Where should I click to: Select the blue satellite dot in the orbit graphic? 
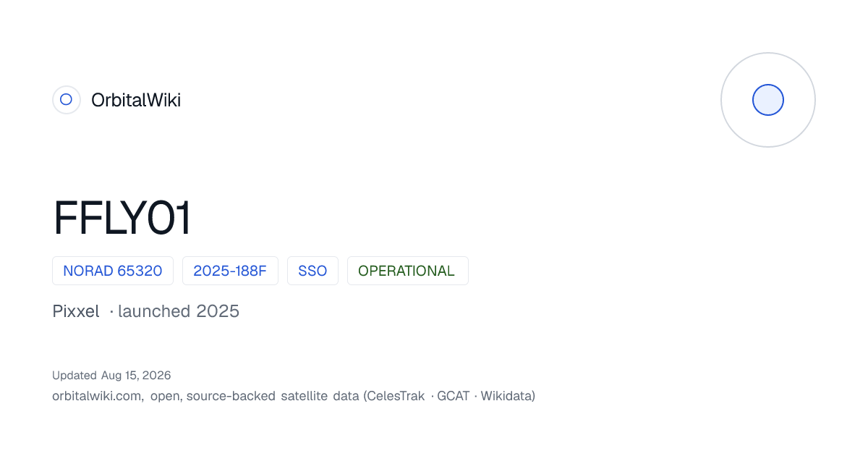pyautogui.click(x=768, y=100)
